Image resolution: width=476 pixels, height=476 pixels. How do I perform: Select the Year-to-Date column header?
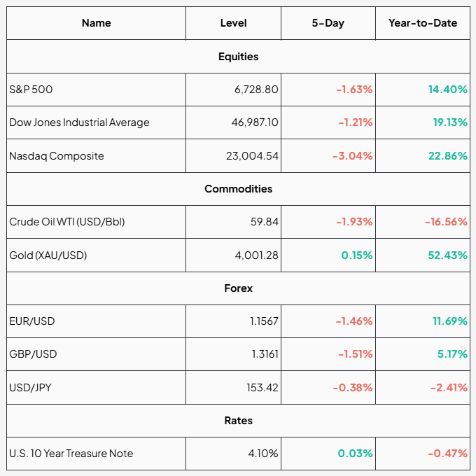point(422,23)
